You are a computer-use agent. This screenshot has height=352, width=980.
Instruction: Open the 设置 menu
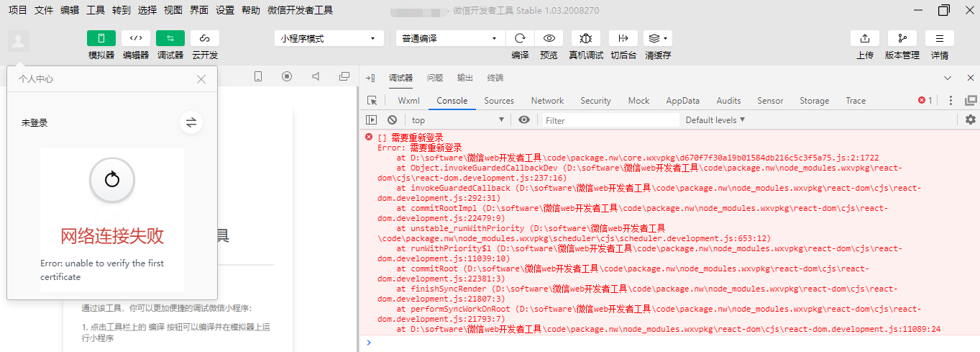(x=225, y=10)
